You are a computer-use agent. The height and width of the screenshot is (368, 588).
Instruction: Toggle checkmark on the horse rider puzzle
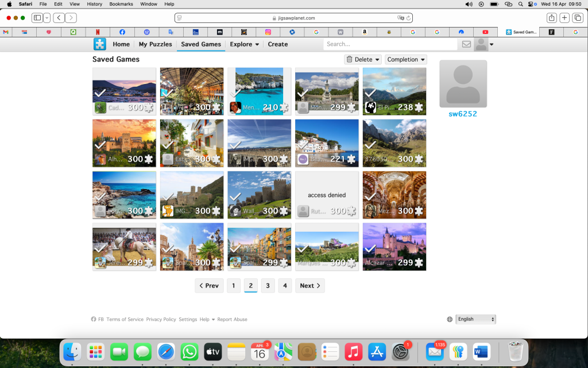100,249
